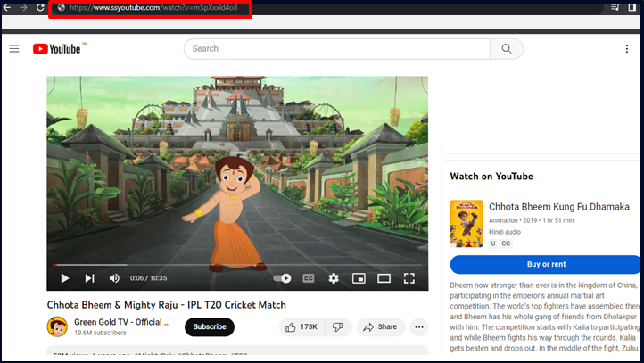Click the Buy or rent button

pyautogui.click(x=545, y=265)
